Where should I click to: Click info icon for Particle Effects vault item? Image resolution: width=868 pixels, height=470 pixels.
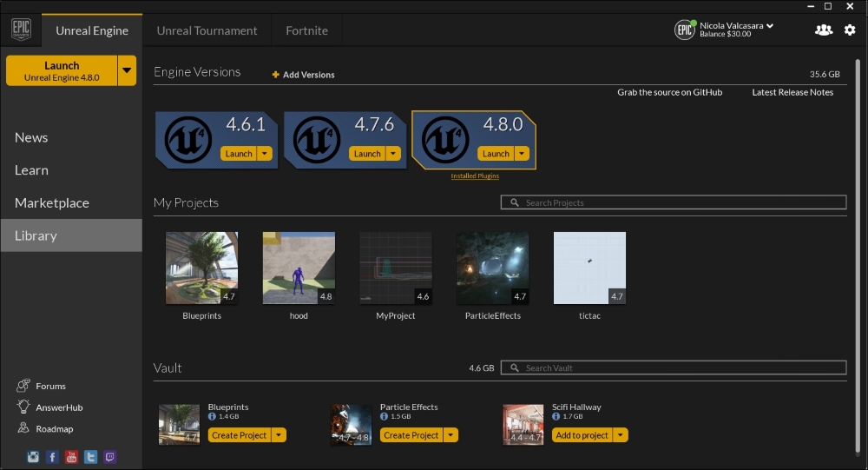pyautogui.click(x=385, y=416)
